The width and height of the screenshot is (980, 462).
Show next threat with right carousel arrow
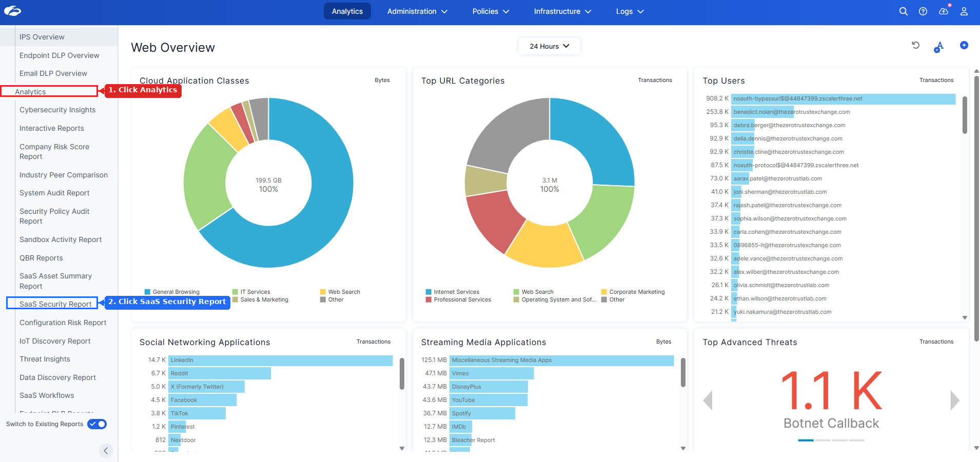(x=954, y=400)
